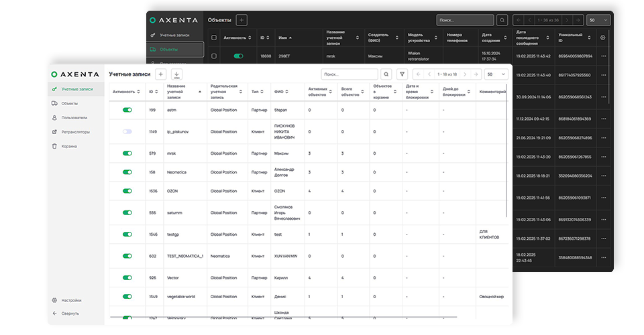
Task: Click the Объекты truck icon in light sidebar
Action: coord(54,103)
